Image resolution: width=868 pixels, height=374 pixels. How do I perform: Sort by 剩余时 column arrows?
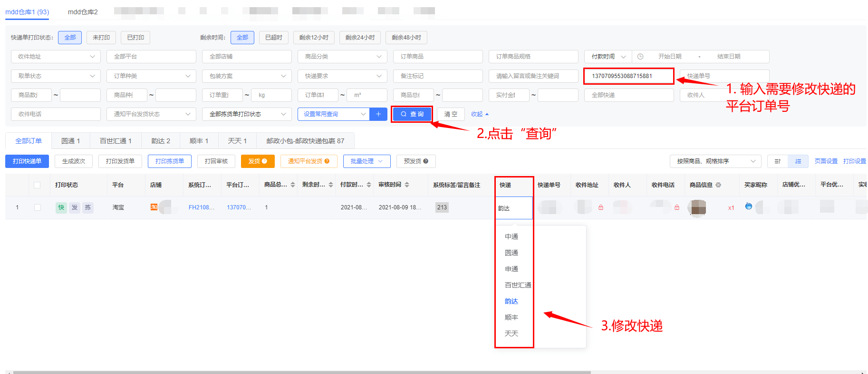click(331, 185)
